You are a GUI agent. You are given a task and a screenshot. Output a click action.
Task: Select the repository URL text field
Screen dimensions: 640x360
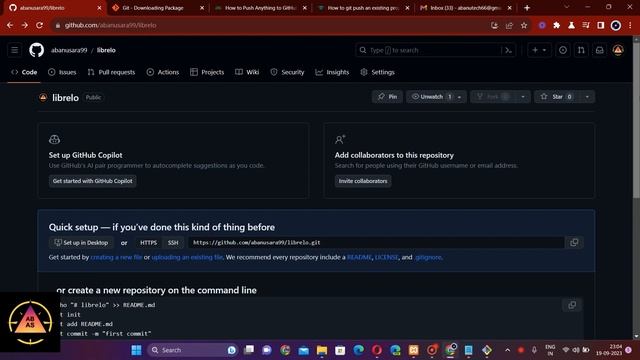coord(376,242)
